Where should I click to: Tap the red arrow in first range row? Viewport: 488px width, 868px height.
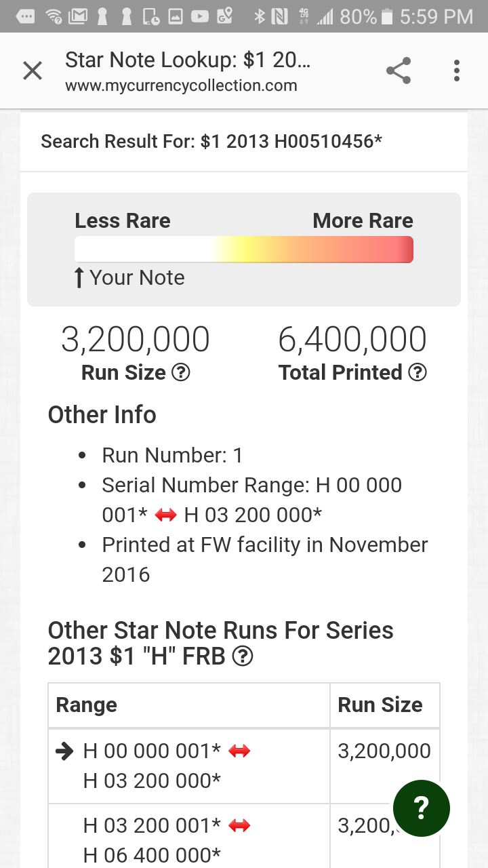pyautogui.click(x=240, y=751)
